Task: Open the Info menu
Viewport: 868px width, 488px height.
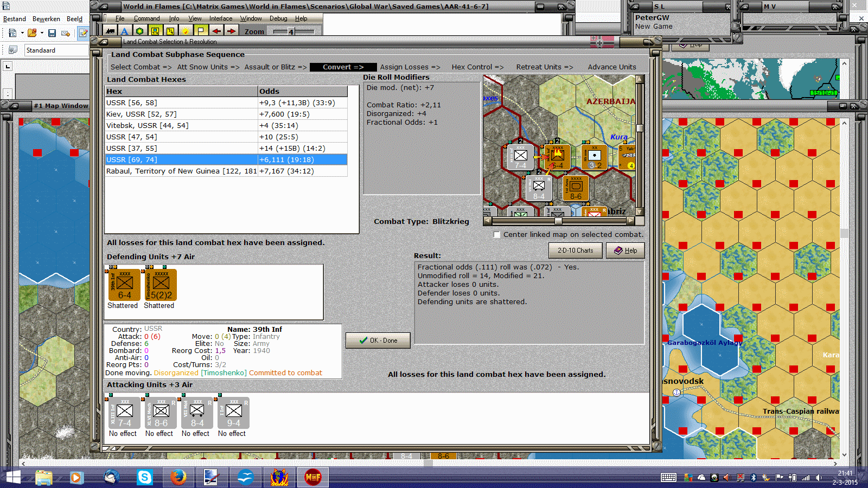Action: pyautogui.click(x=174, y=18)
